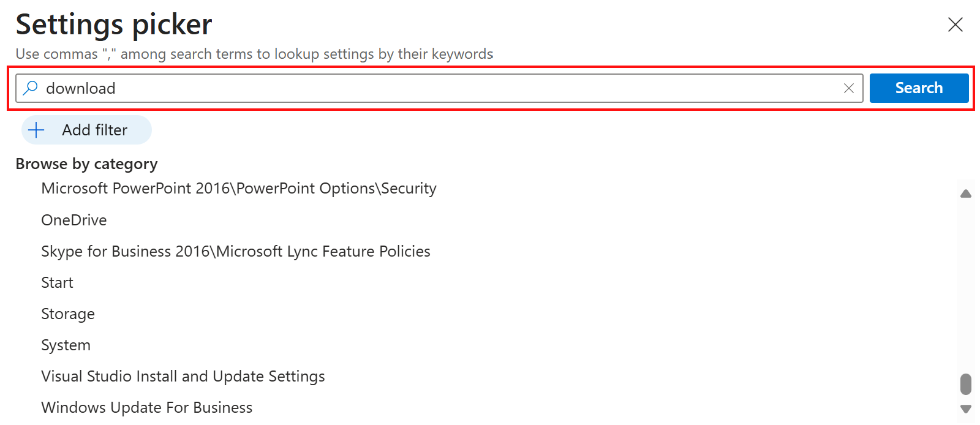Open Visual Studio Install and Update Settings
This screenshot has width=980, height=425.
click(183, 376)
